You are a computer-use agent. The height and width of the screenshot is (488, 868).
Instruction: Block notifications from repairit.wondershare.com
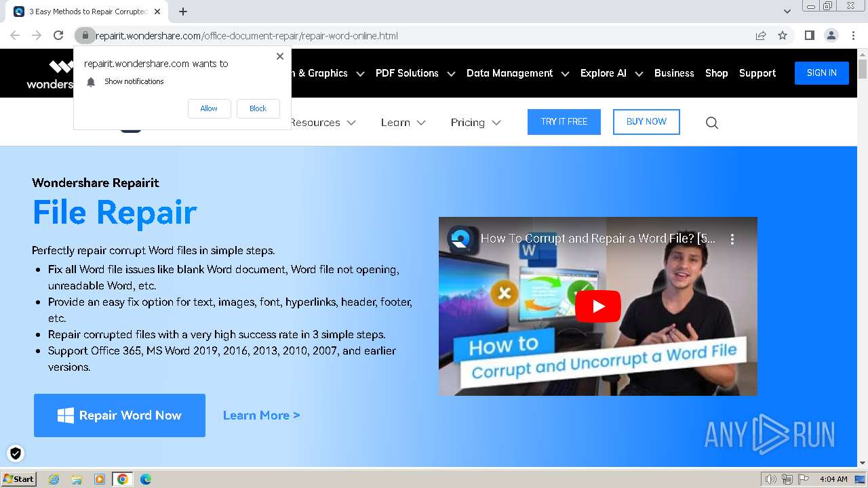[x=258, y=108]
